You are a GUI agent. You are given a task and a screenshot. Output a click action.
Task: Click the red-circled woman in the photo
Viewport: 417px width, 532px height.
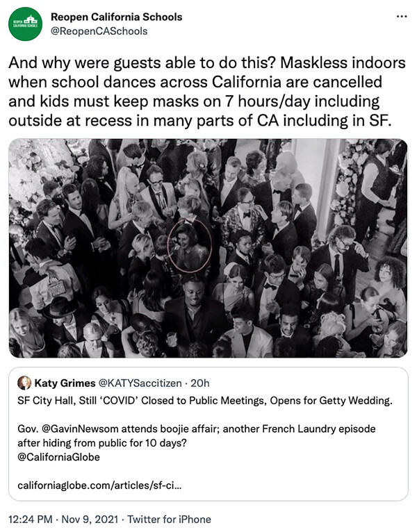190,244
